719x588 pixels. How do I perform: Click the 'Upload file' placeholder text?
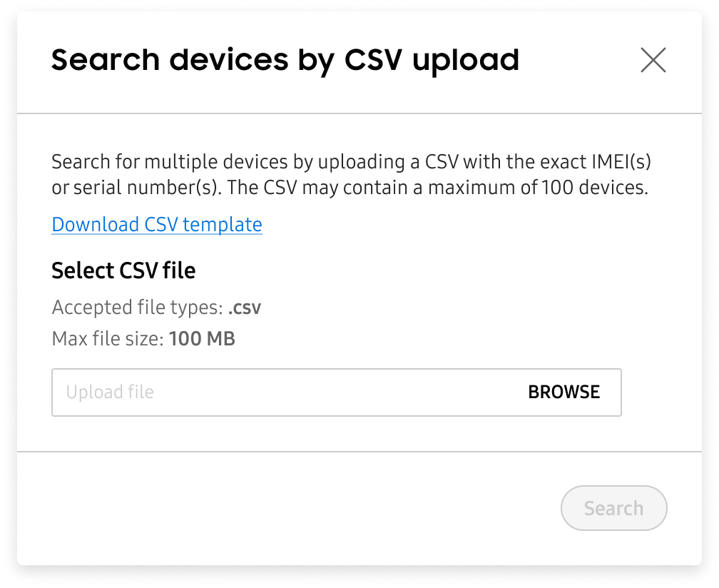pos(110,392)
